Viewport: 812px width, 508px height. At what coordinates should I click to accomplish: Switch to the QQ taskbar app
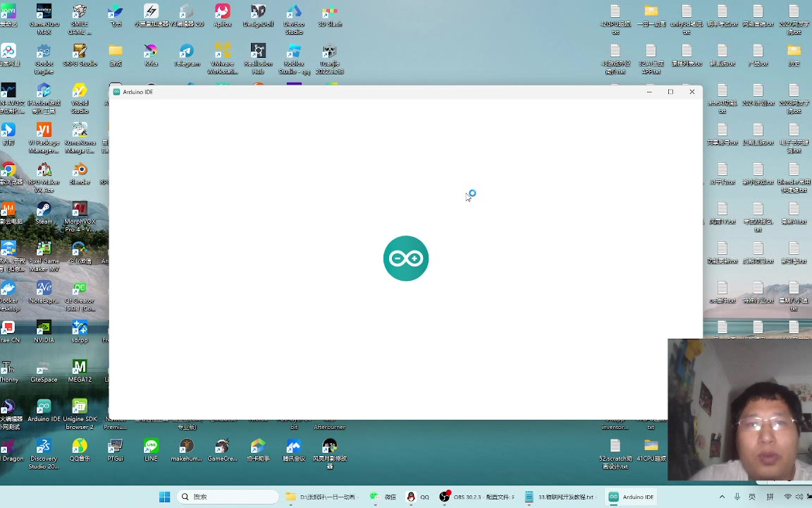pos(418,497)
